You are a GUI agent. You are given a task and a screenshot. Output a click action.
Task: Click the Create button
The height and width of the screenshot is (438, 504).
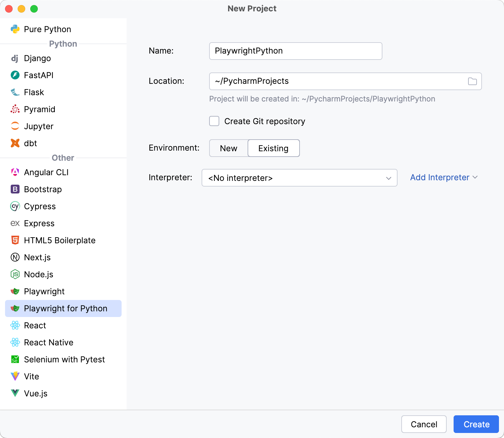(476, 424)
